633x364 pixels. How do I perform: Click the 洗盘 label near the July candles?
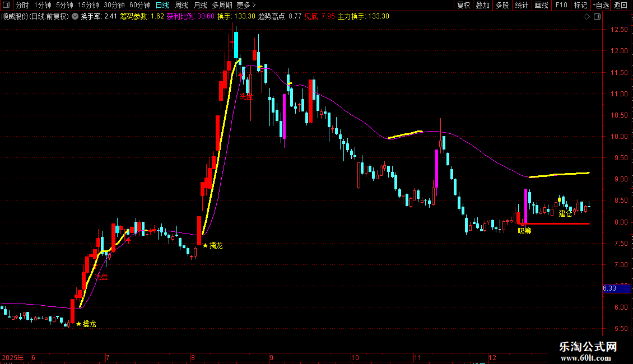click(101, 277)
